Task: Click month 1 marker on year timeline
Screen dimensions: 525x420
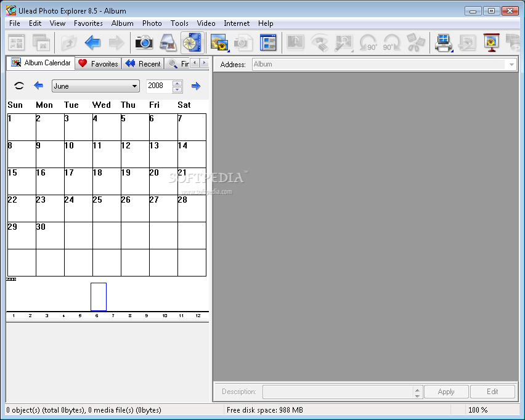Action: tap(14, 315)
